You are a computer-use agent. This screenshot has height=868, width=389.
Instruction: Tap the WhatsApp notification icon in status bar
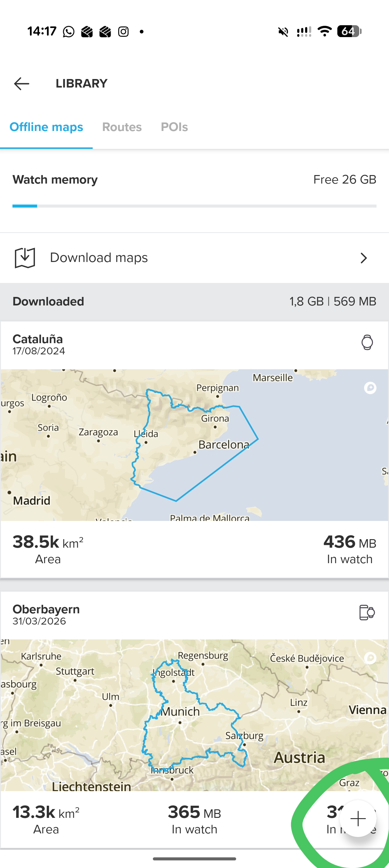(69, 32)
